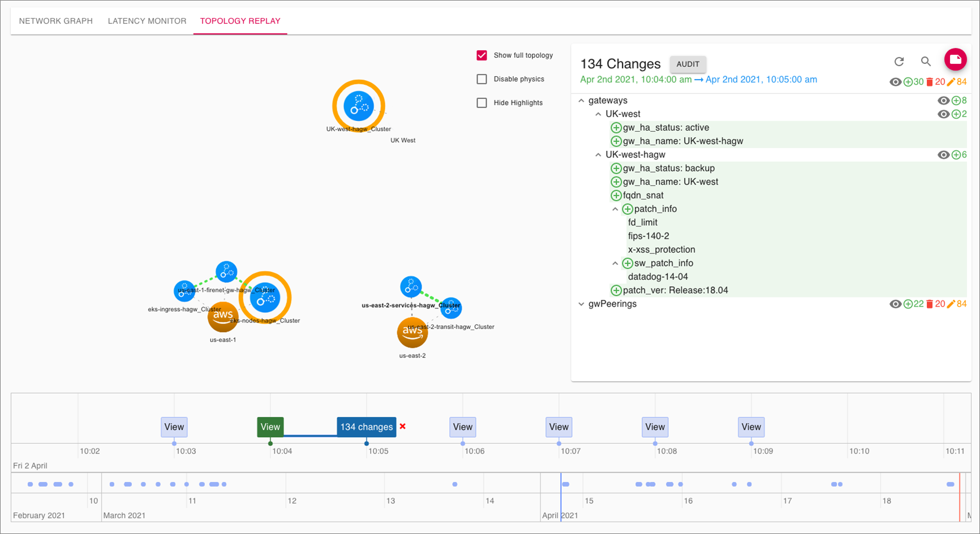Viewport: 980px width, 534px height.
Task: Click the AUDIT button
Action: (688, 64)
